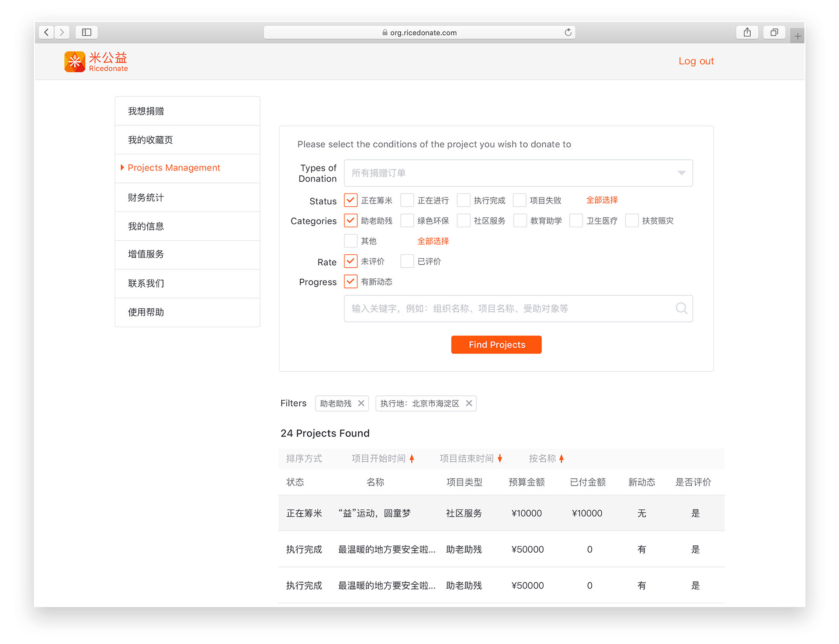Click the 24 Projects Found heading
The width and height of the screenshot is (839, 644).
(325, 433)
